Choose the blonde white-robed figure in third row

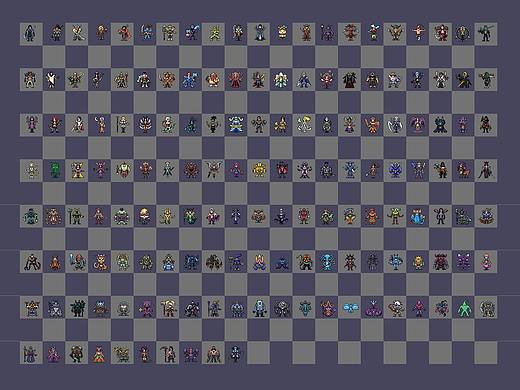click(304, 125)
